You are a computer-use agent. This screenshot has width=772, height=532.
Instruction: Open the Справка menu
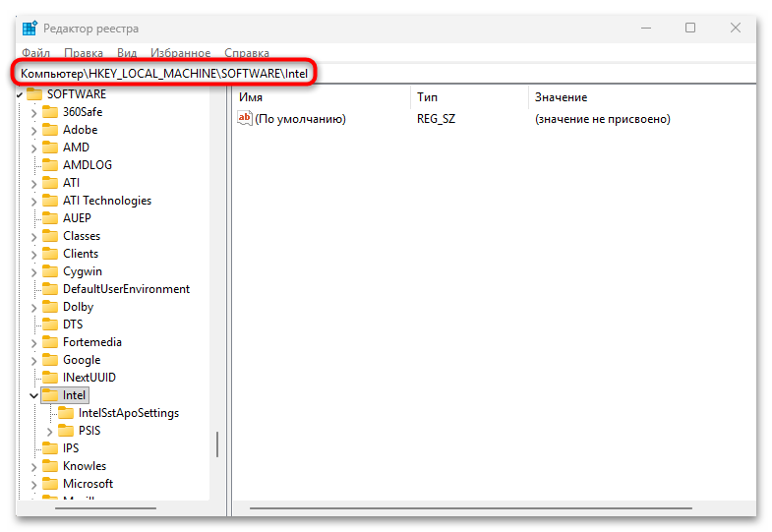[247, 52]
